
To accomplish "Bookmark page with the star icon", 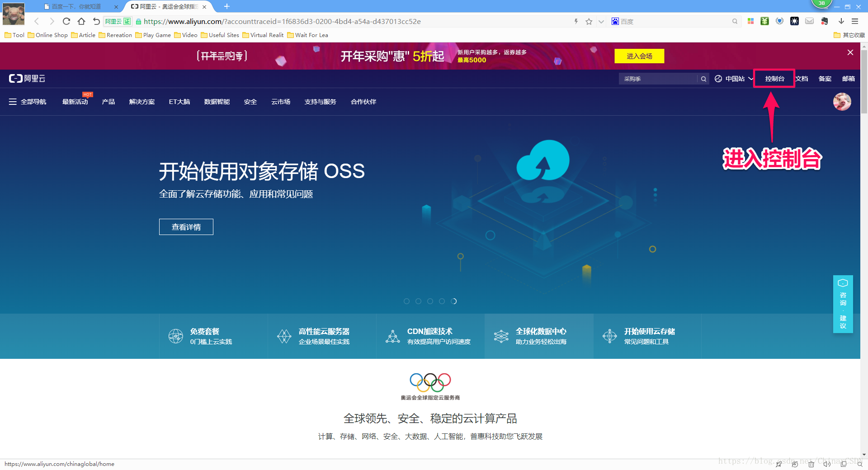I will [x=589, y=21].
